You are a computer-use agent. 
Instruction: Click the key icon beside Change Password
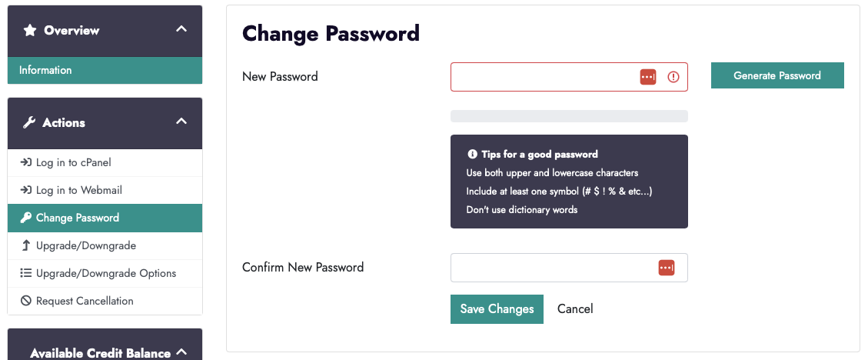pyautogui.click(x=25, y=218)
